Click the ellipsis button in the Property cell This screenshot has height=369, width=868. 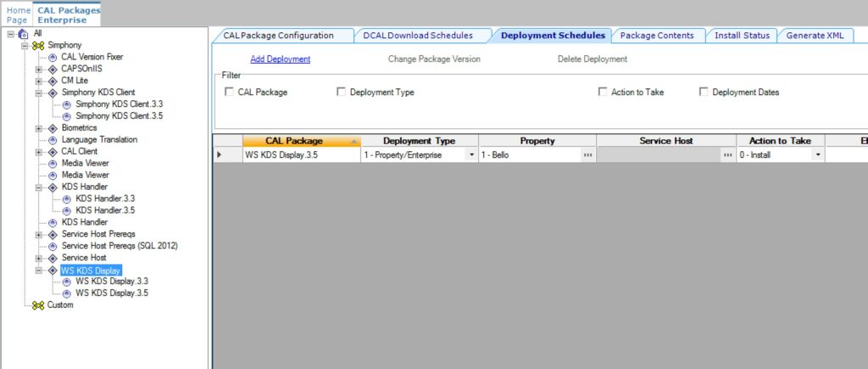click(588, 155)
